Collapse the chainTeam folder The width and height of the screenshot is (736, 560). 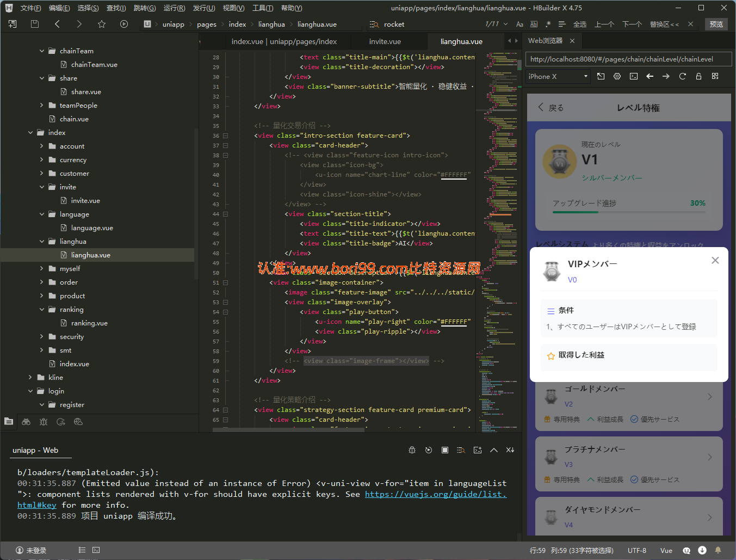click(x=42, y=51)
